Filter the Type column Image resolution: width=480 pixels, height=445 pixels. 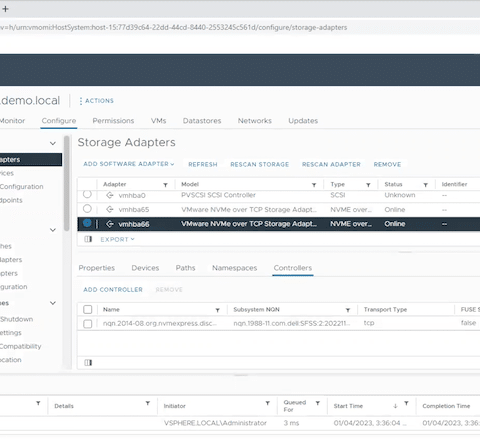pos(368,185)
